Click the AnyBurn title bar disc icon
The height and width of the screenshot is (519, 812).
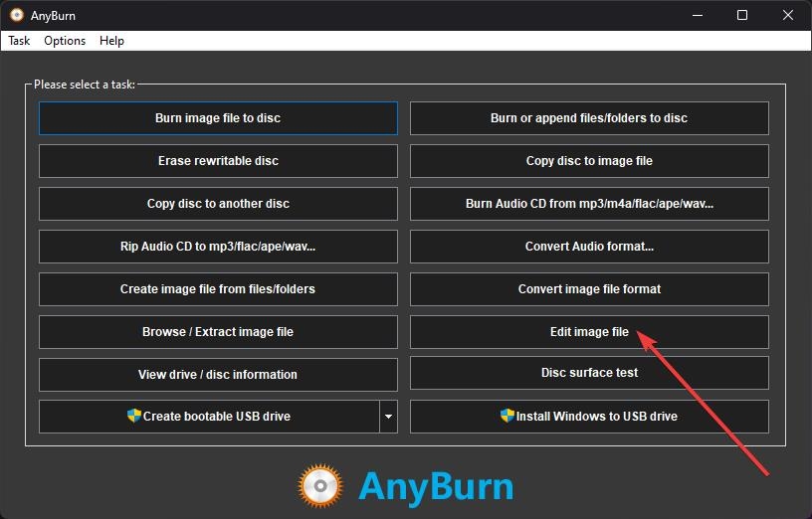pyautogui.click(x=17, y=15)
